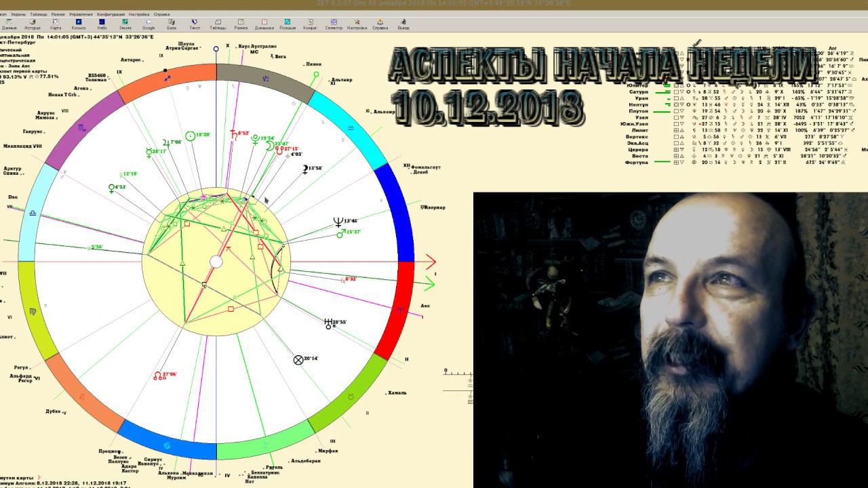868x488 pixels.
Task: Select the Sun glyph at 18°20' in chart
Action: coord(191,136)
